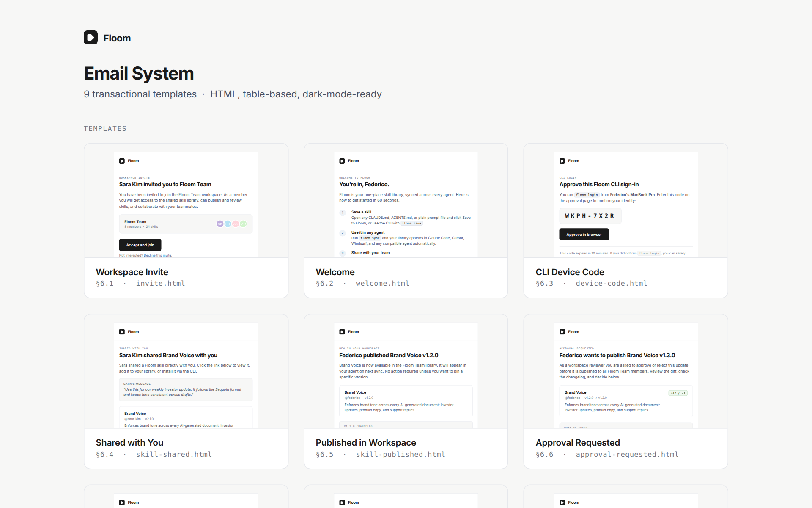Click the Email System page heading
This screenshot has height=508, width=812.
click(x=139, y=74)
